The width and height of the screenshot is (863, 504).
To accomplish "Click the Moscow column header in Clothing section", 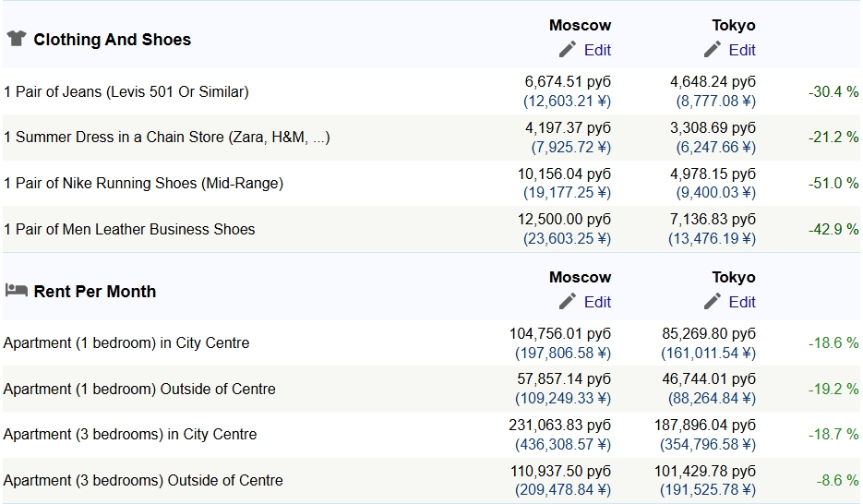I will 581,25.
